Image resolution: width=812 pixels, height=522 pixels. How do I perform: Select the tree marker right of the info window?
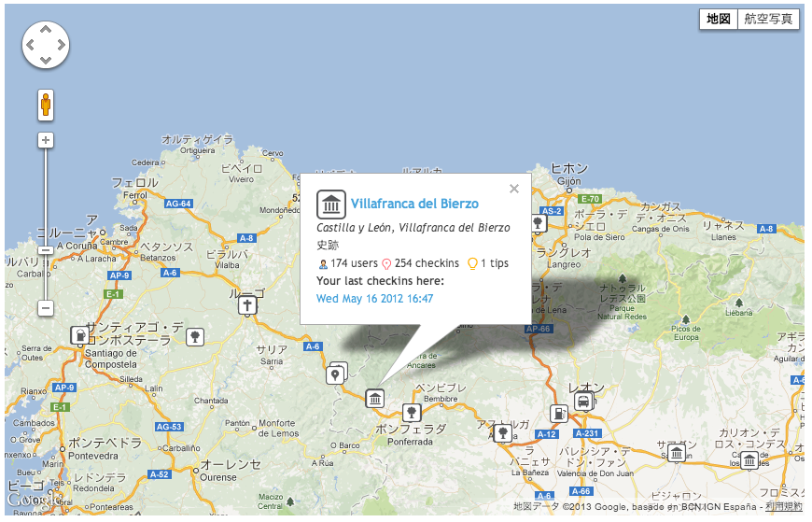click(x=539, y=223)
